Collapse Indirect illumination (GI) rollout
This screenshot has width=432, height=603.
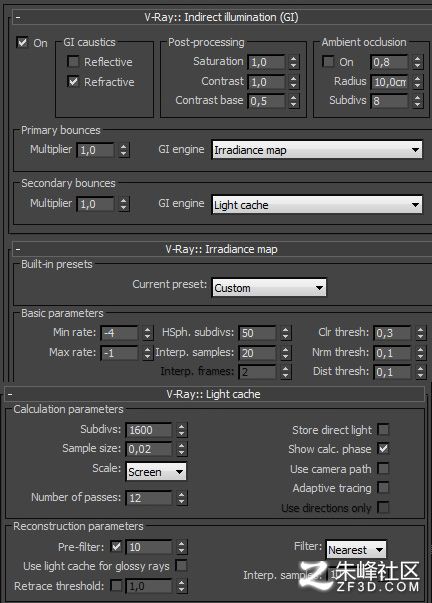tap(18, 17)
